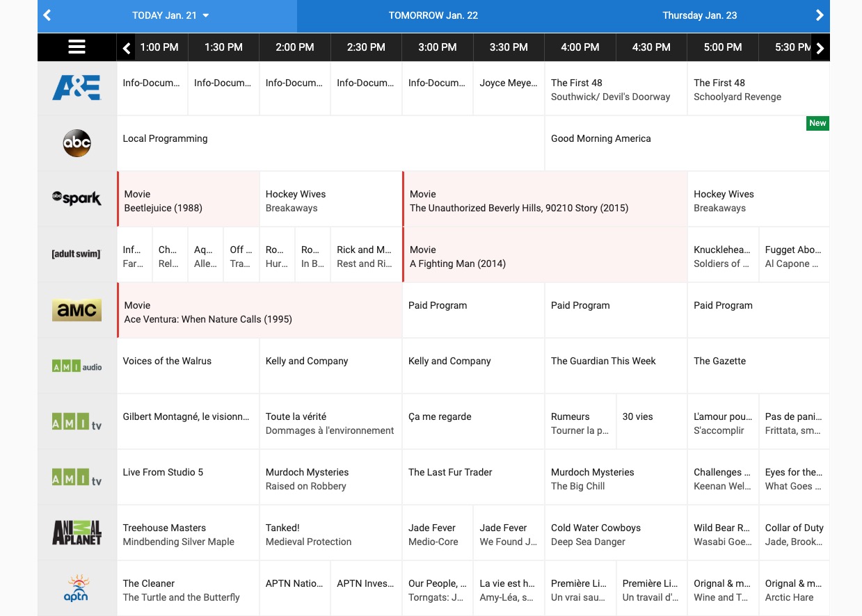Viewport: 862px width, 616px height.
Task: Open Murdoch Mysteries The Big Chill
Action: [616, 477]
